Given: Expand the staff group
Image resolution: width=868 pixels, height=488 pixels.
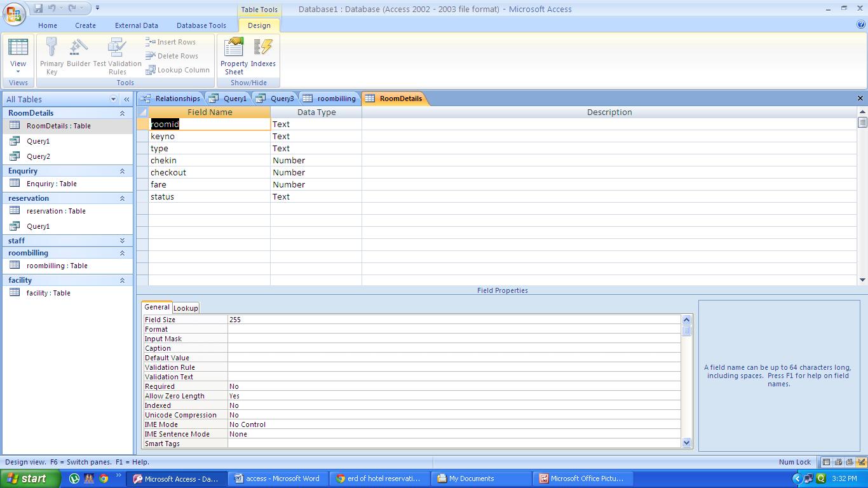Looking at the screenshot, I should coord(122,241).
